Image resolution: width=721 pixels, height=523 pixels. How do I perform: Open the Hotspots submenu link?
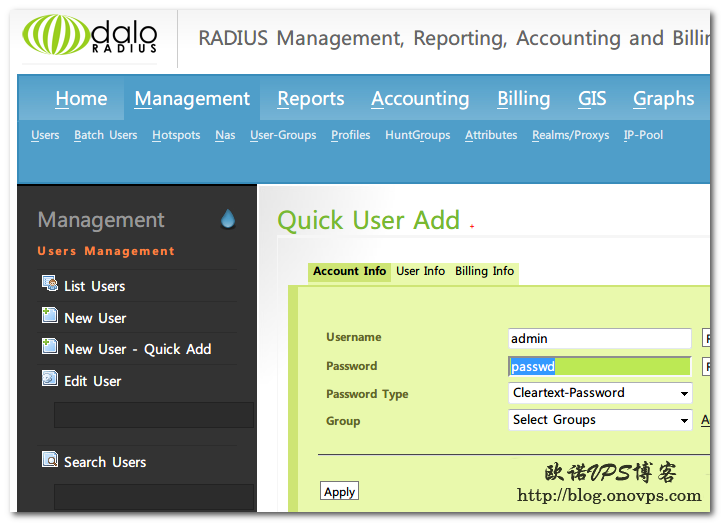[176, 135]
